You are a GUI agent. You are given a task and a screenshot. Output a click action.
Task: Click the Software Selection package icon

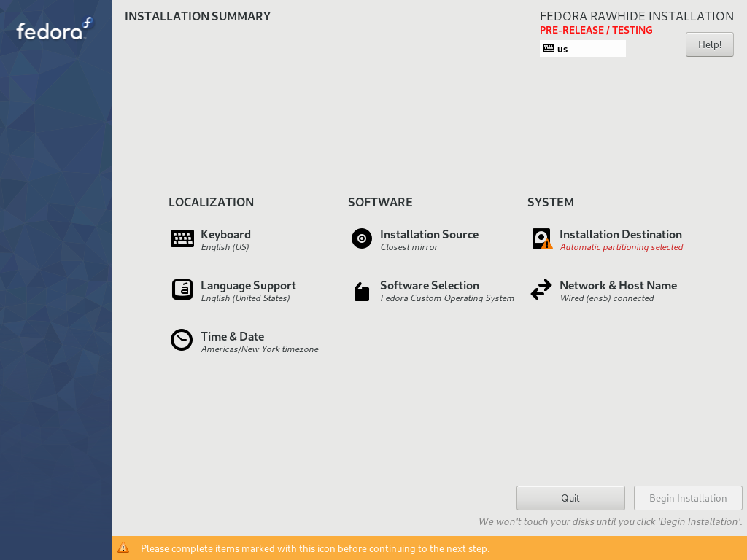362,292
